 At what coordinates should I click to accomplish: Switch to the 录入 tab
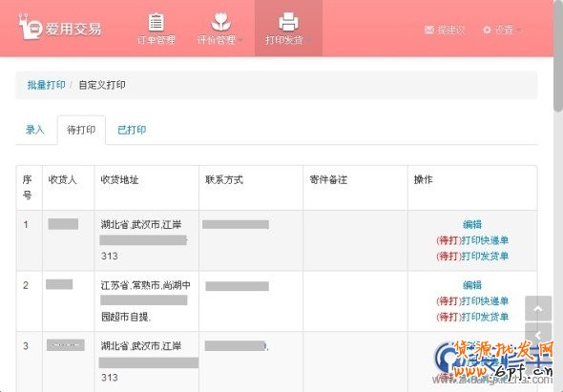pos(35,130)
